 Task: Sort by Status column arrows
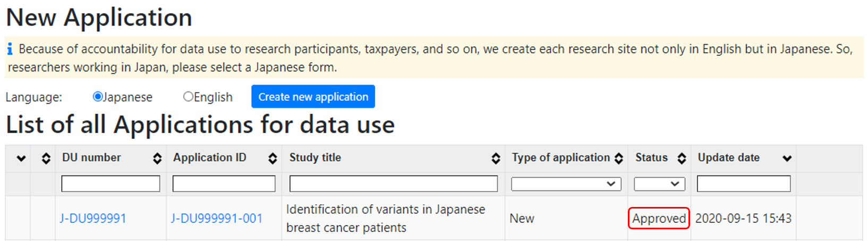[x=682, y=158]
